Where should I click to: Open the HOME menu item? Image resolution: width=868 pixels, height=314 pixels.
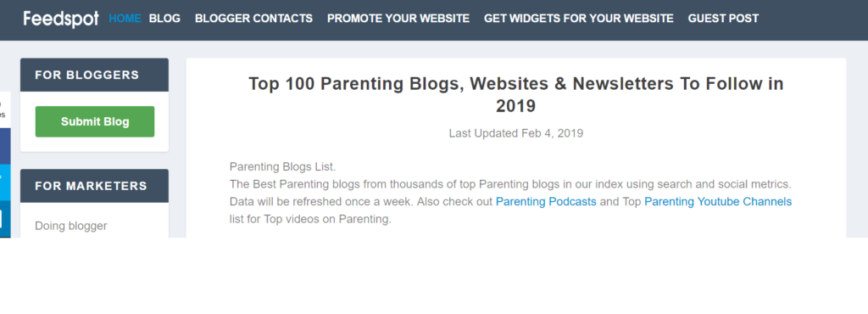pos(125,19)
